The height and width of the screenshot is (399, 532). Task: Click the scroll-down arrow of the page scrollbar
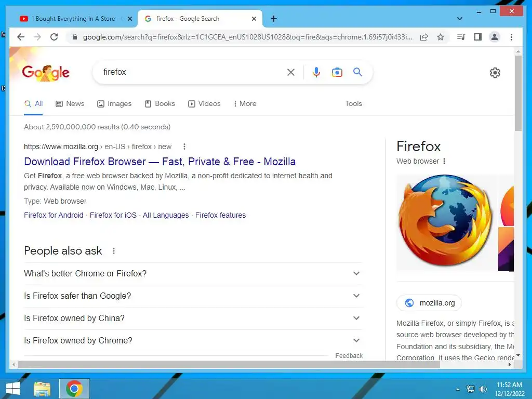point(518,355)
